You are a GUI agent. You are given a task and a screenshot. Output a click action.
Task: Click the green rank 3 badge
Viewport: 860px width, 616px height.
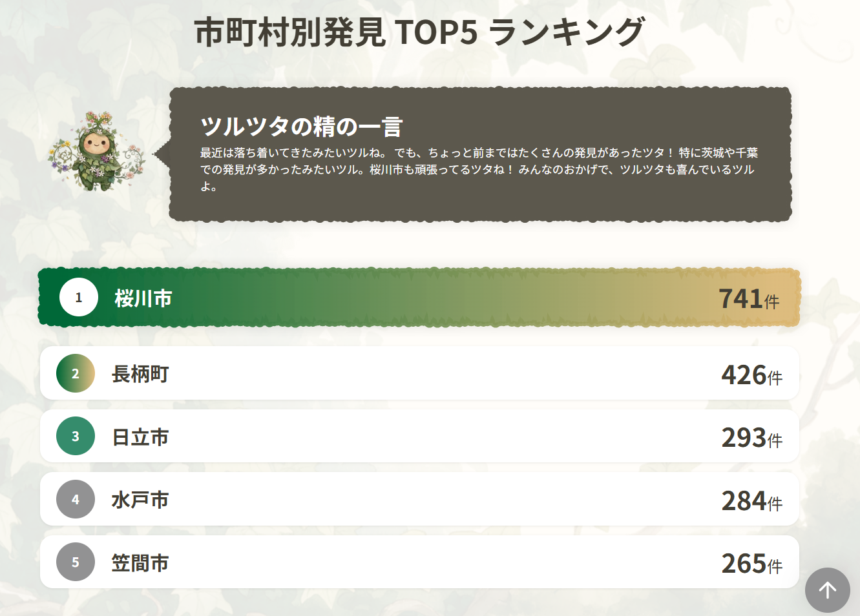76,436
